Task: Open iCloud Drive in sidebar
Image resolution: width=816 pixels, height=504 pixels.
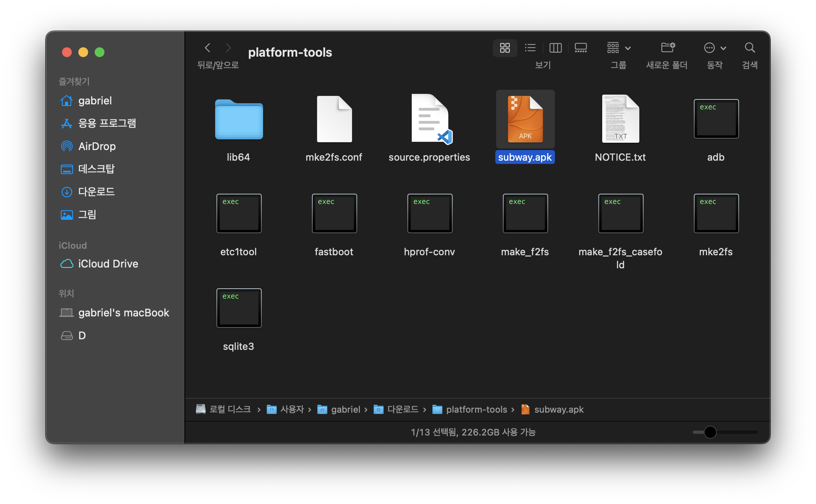Action: click(x=108, y=264)
